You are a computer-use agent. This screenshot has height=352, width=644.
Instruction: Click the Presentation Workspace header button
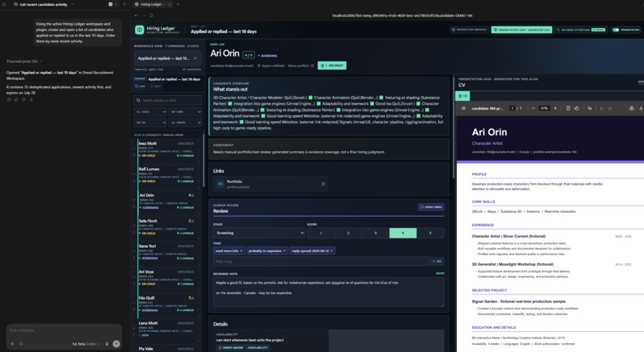pos(469,30)
